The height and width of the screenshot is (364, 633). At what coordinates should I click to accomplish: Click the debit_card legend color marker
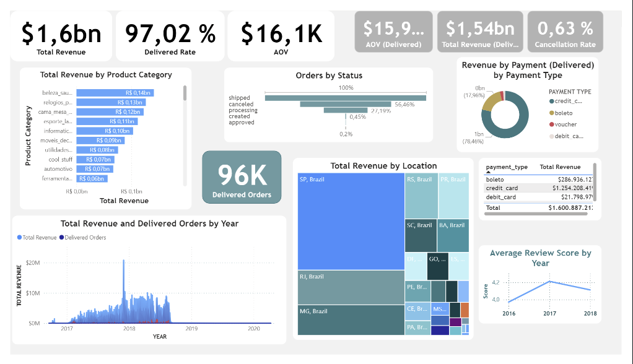click(552, 136)
